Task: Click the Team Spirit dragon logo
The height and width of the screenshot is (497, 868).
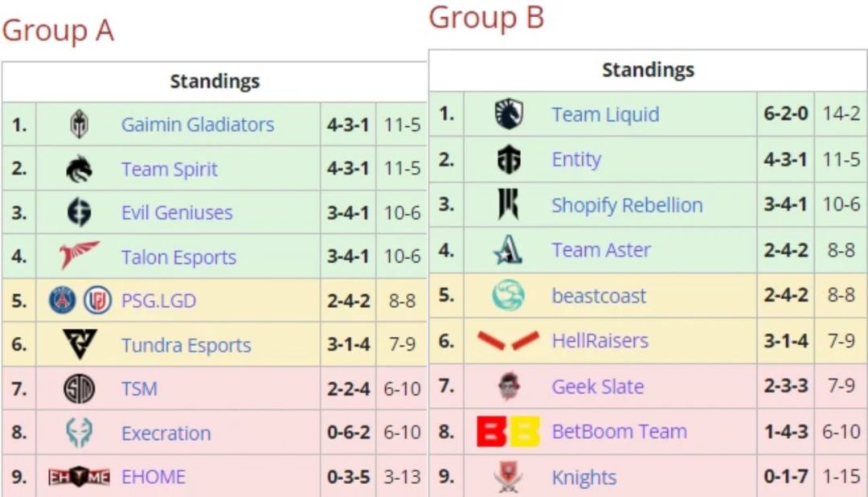Action: pos(79,169)
